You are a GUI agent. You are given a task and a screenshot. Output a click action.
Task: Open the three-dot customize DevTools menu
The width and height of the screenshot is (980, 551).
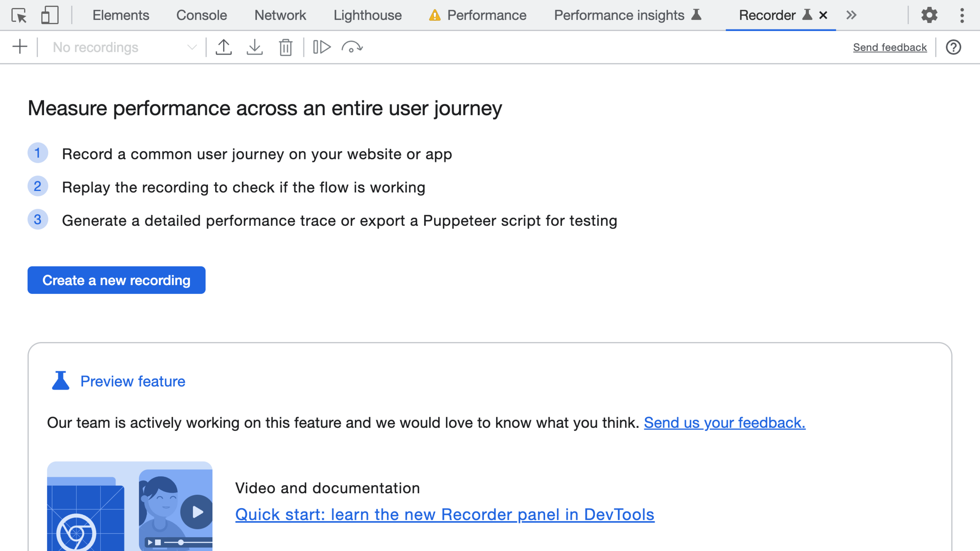[x=962, y=16]
